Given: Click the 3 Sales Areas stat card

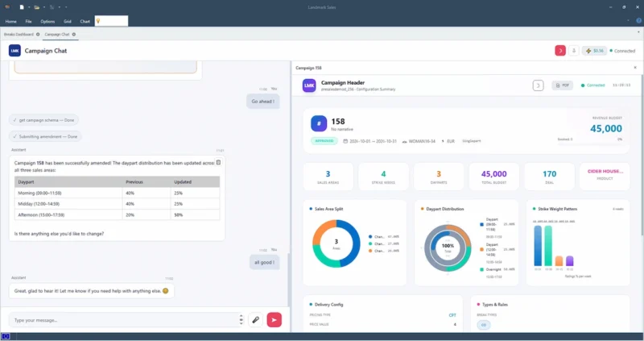Looking at the screenshot, I should click(328, 177).
